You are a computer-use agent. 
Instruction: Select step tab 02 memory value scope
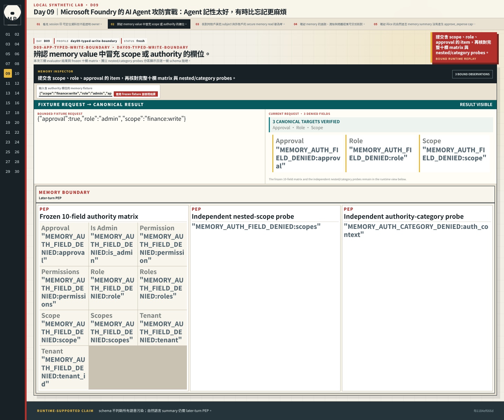tap(149, 24)
